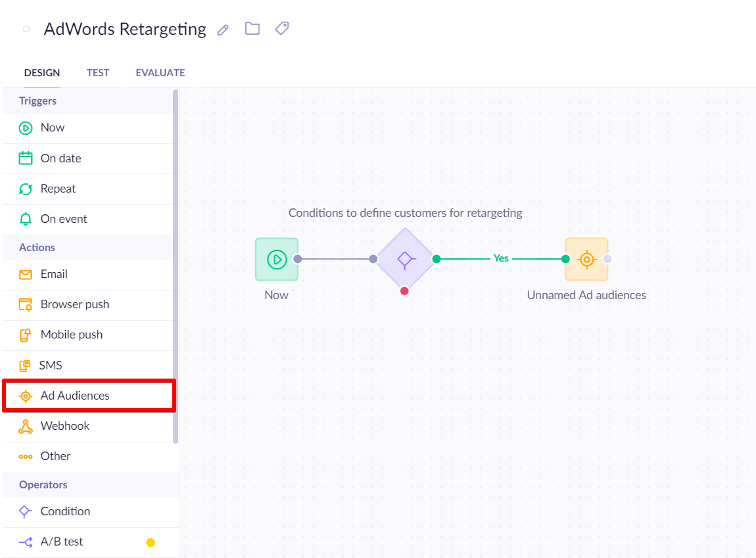
Task: Click the Mobile push action label
Action: tap(72, 335)
